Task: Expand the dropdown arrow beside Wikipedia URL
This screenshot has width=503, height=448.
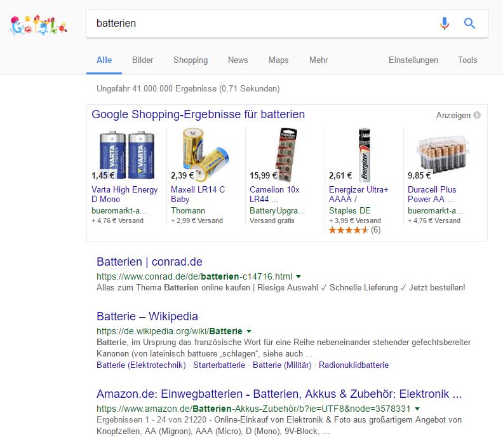Action: click(249, 331)
